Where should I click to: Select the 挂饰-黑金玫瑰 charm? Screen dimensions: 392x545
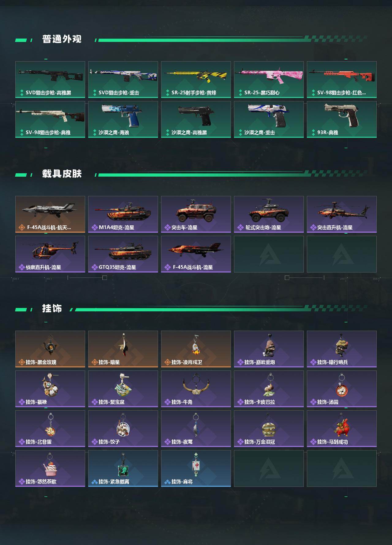(x=50, y=349)
